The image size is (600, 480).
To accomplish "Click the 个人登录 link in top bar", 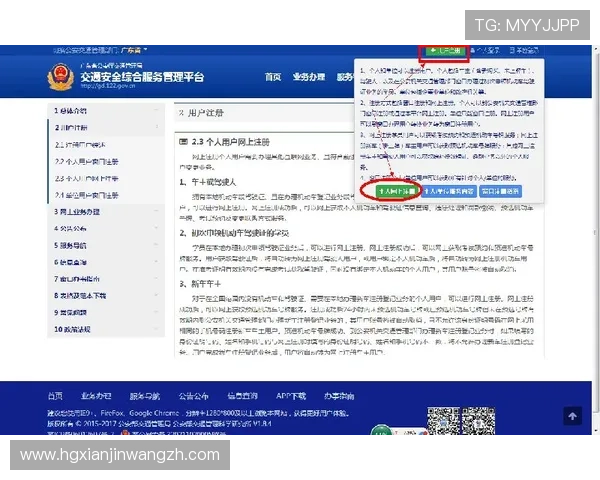I will coord(485,50).
